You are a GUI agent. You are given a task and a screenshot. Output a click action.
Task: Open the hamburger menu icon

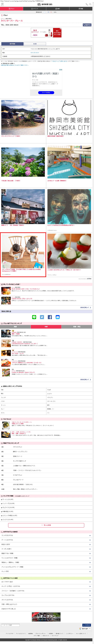pyautogui.click(x=2, y=4)
